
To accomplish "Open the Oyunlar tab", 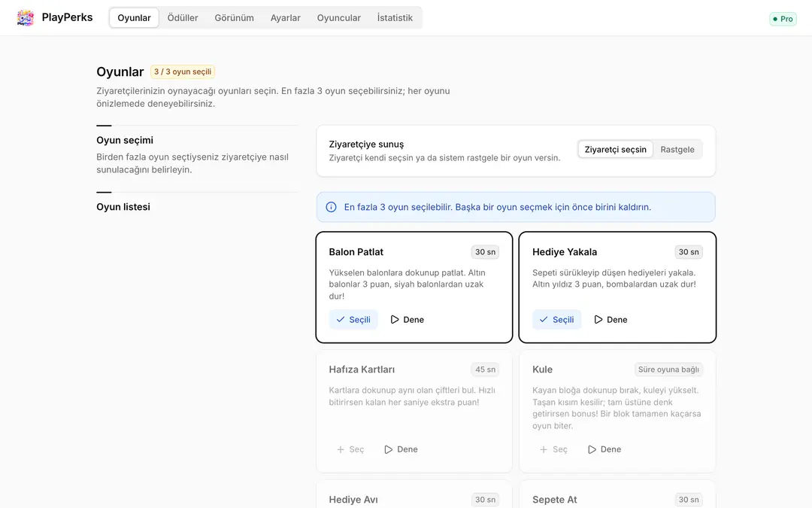I will click(134, 17).
